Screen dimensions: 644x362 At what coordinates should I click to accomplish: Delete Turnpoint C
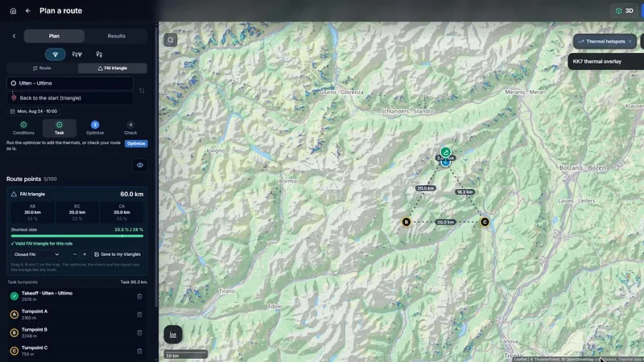pos(139,352)
